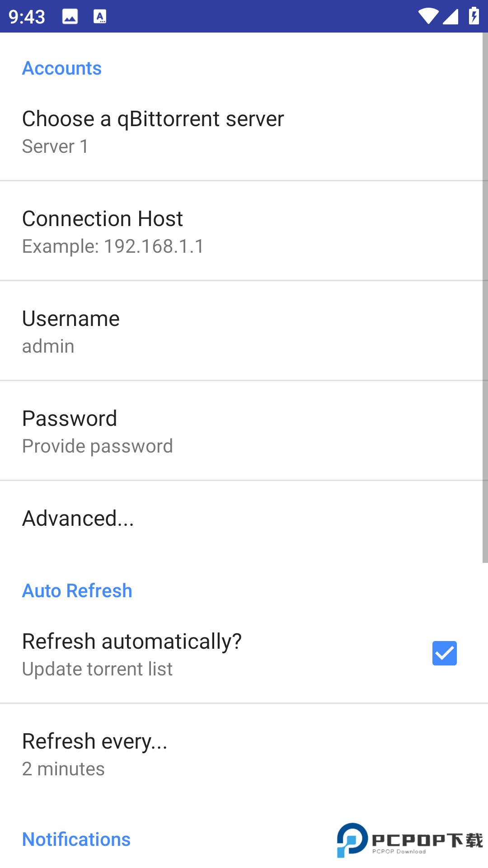Tap the 2 minutes refresh value
Image resolution: width=488 pixels, height=868 pixels.
pyautogui.click(x=63, y=769)
